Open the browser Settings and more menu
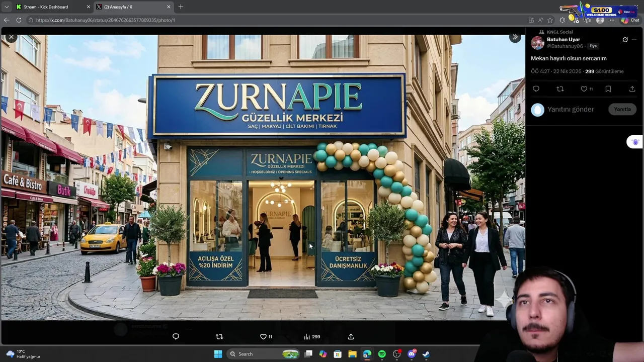Viewport: 644px width, 362px height. coord(612,20)
